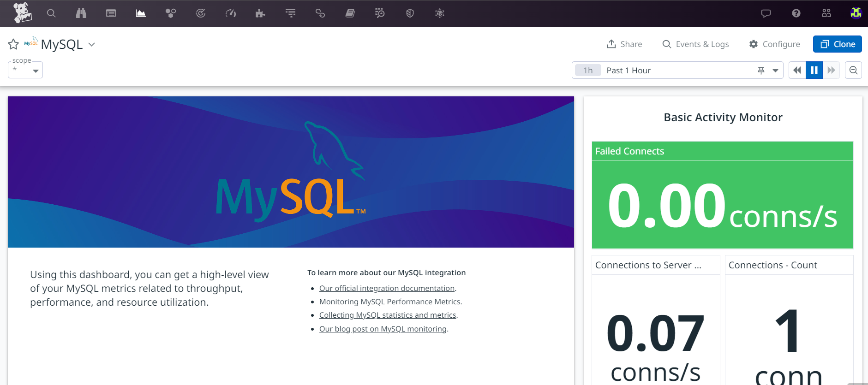Open the Metrics gauge icon
Viewport: 868px width, 385px height.
click(x=231, y=13)
